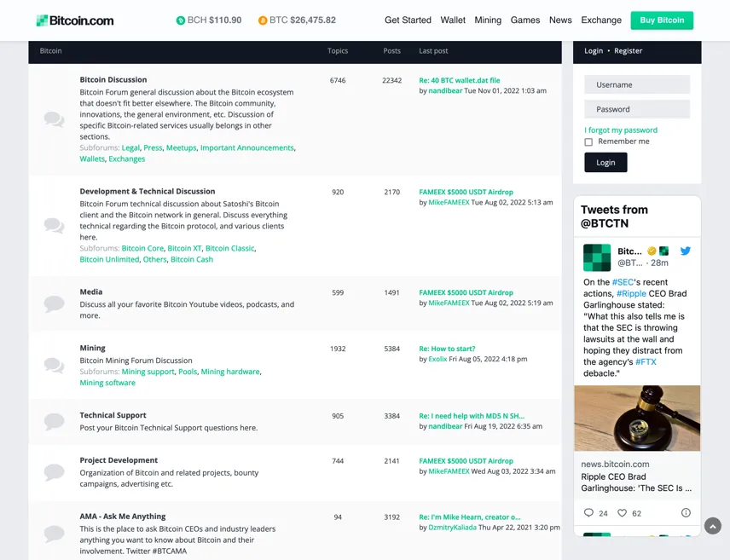Open last post Re: 40 BTC wallet.dat file
The width and height of the screenshot is (730, 560).
[460, 80]
